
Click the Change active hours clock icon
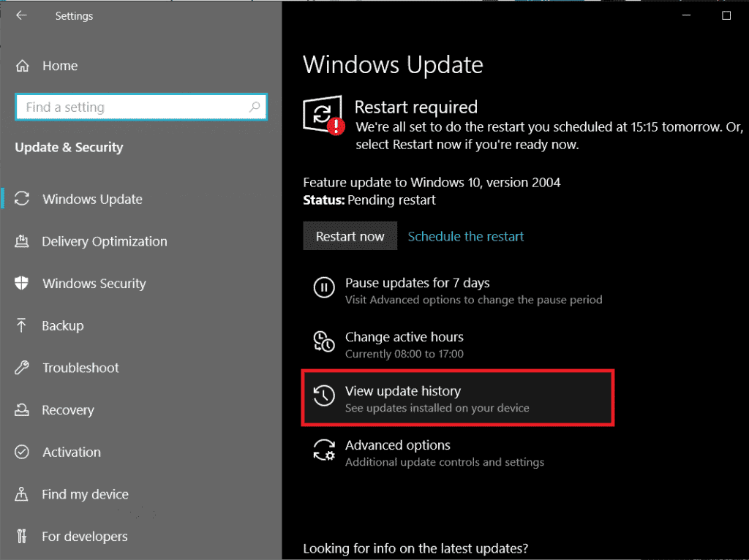point(324,341)
